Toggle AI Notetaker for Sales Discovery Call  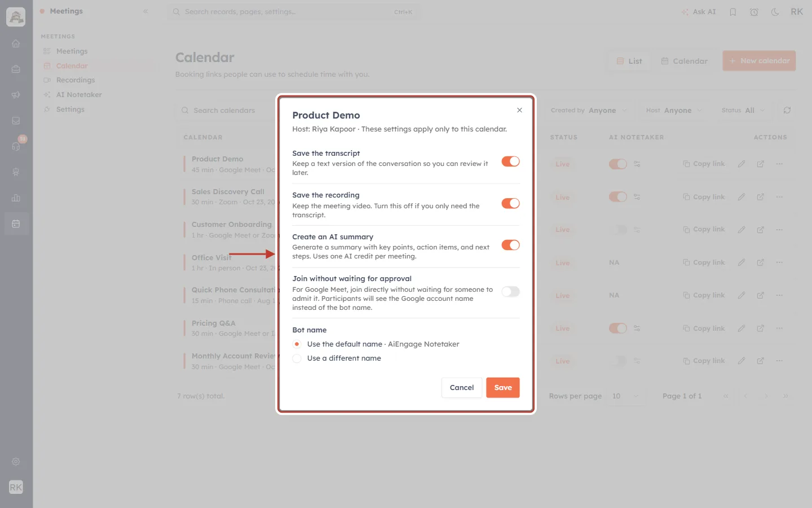(618, 197)
